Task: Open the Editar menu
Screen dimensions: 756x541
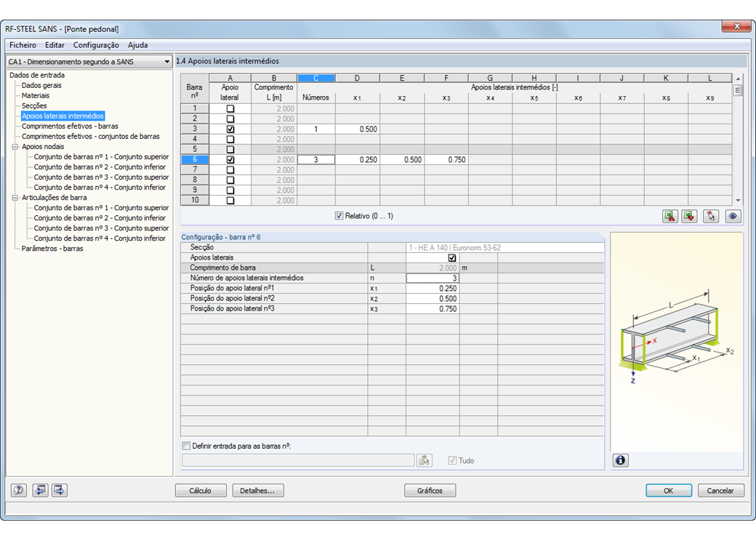Action: click(x=55, y=45)
